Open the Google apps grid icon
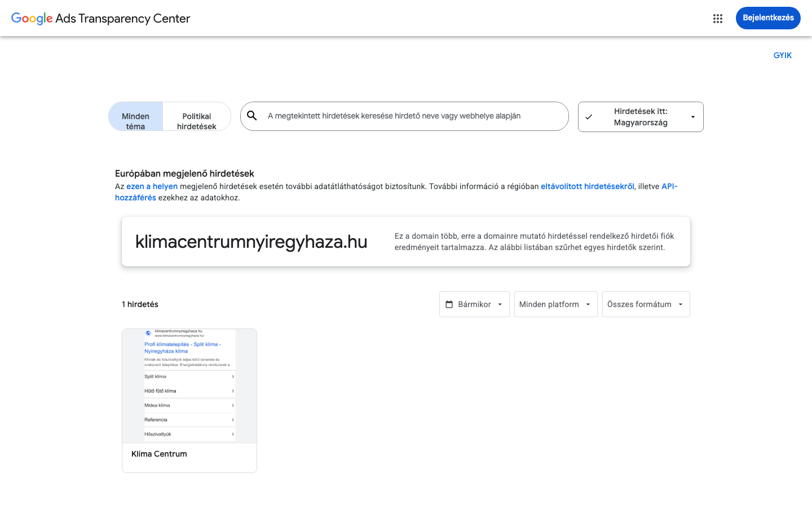The height and width of the screenshot is (508, 812). point(718,19)
